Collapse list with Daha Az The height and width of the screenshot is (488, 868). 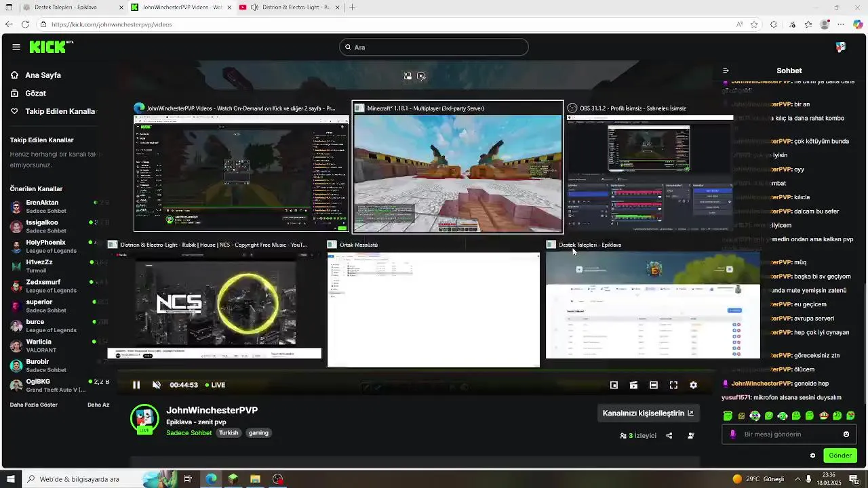[98, 405]
